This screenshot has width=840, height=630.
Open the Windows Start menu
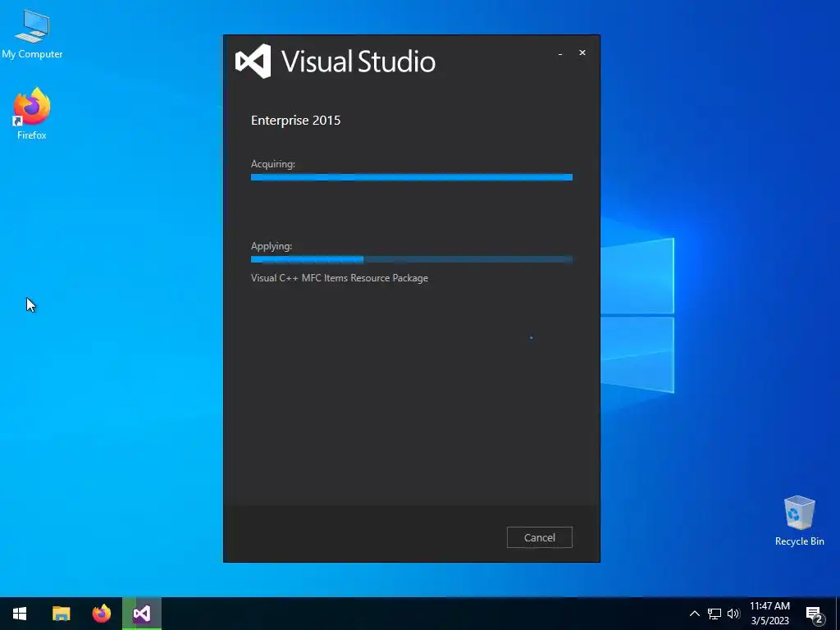pyautogui.click(x=20, y=614)
